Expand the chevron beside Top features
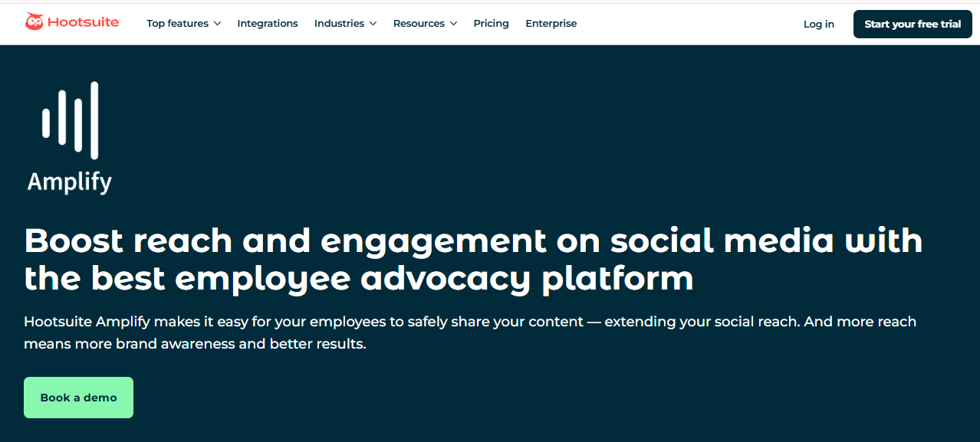This screenshot has width=980, height=442. coord(217,24)
